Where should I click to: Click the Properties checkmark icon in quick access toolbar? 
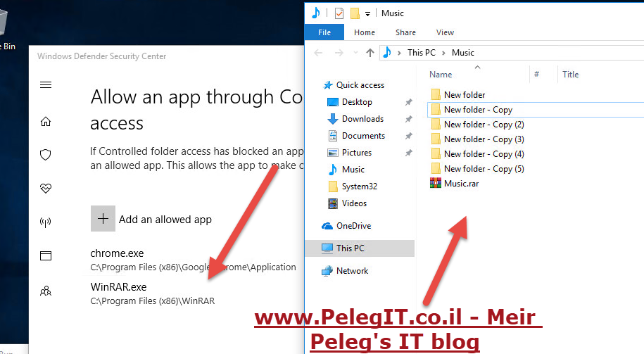click(x=339, y=13)
